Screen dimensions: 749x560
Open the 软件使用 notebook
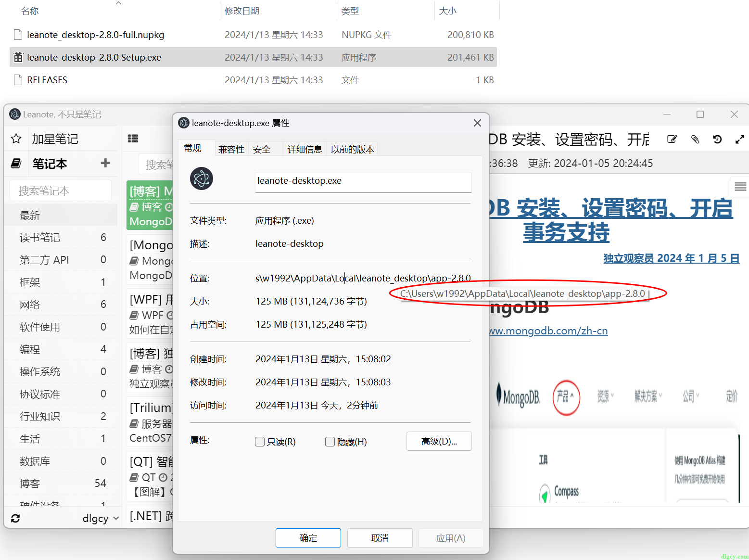61,327
